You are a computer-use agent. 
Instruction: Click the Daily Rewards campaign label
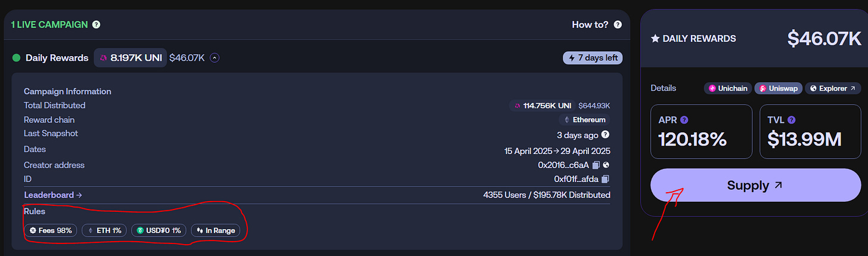[57, 58]
